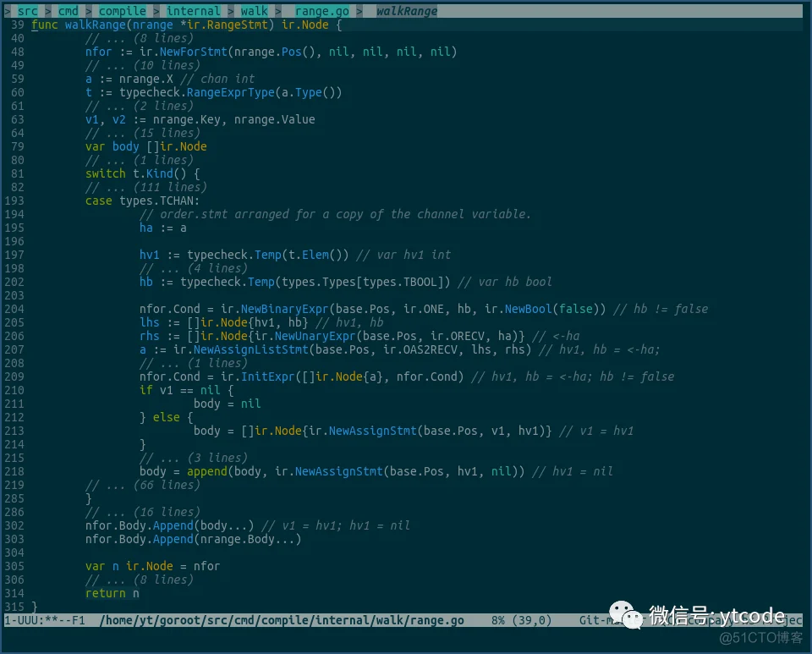The width and height of the screenshot is (812, 654).
Task: Click 'if v1 == nil' on line 210
Action: 179,390
